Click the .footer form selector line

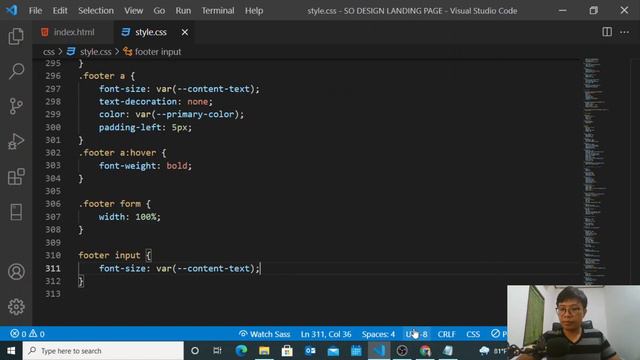pos(115,204)
